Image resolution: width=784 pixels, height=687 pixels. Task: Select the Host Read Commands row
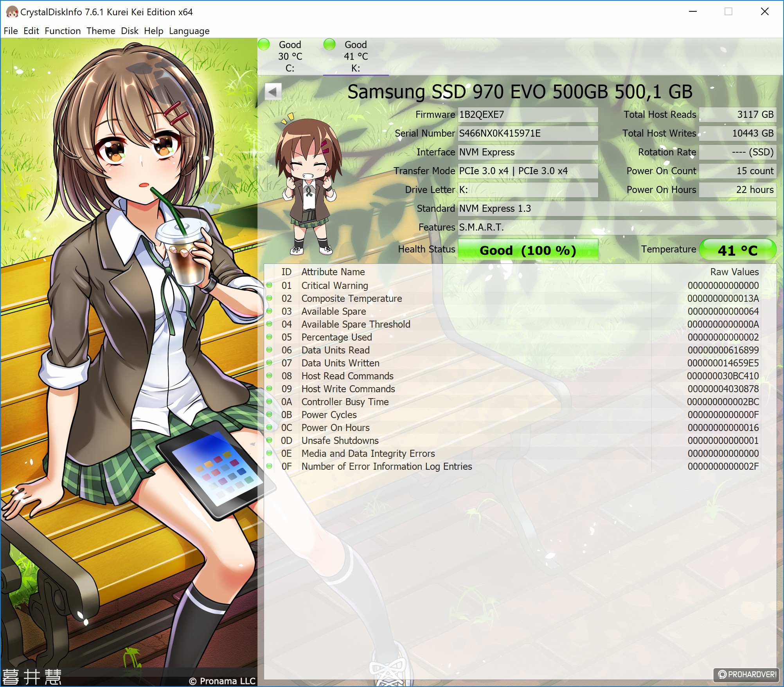point(512,376)
